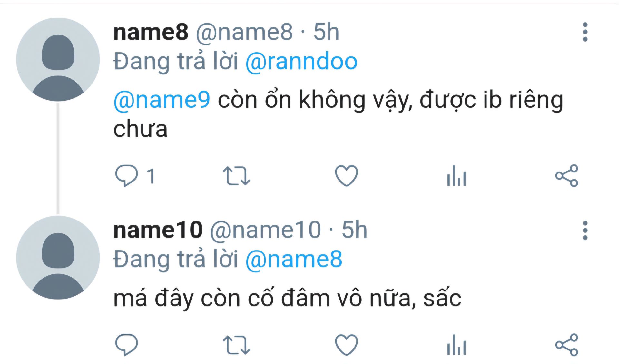Like name10's tweet
Viewport: 619px width, 364px height.
click(346, 345)
